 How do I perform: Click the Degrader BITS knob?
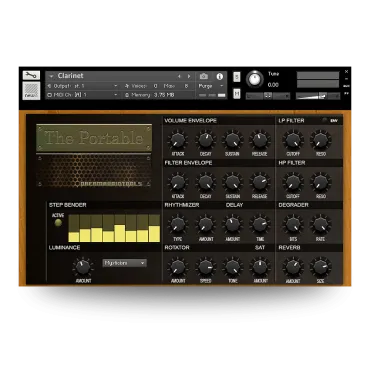click(x=293, y=224)
